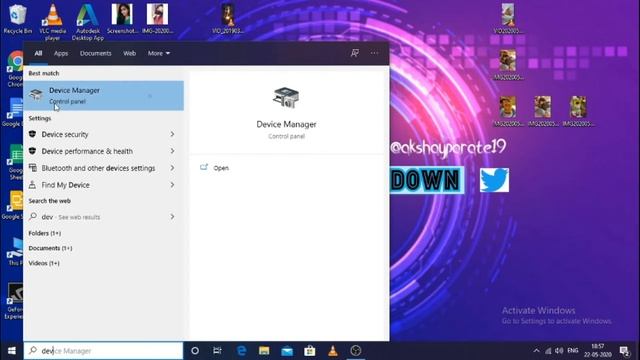Open the Action Center notification icon
The height and width of the screenshot is (360, 640).
(624, 351)
